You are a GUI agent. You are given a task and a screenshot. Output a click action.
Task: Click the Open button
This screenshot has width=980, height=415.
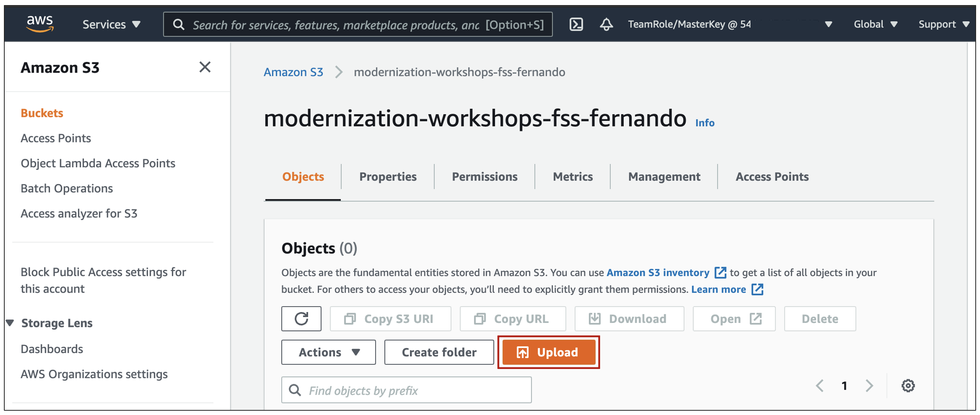pos(734,319)
